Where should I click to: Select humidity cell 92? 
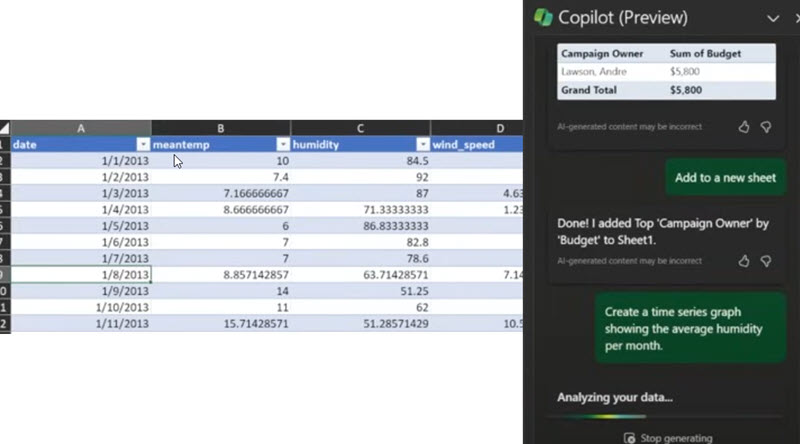click(361, 177)
